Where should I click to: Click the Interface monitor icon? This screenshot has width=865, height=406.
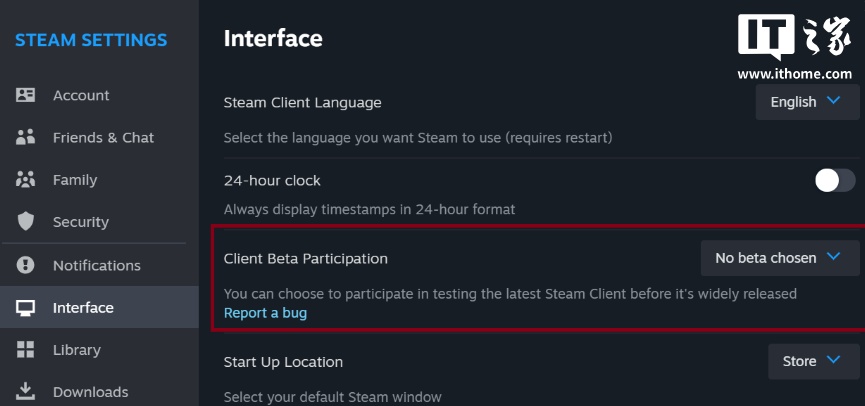click(x=26, y=308)
